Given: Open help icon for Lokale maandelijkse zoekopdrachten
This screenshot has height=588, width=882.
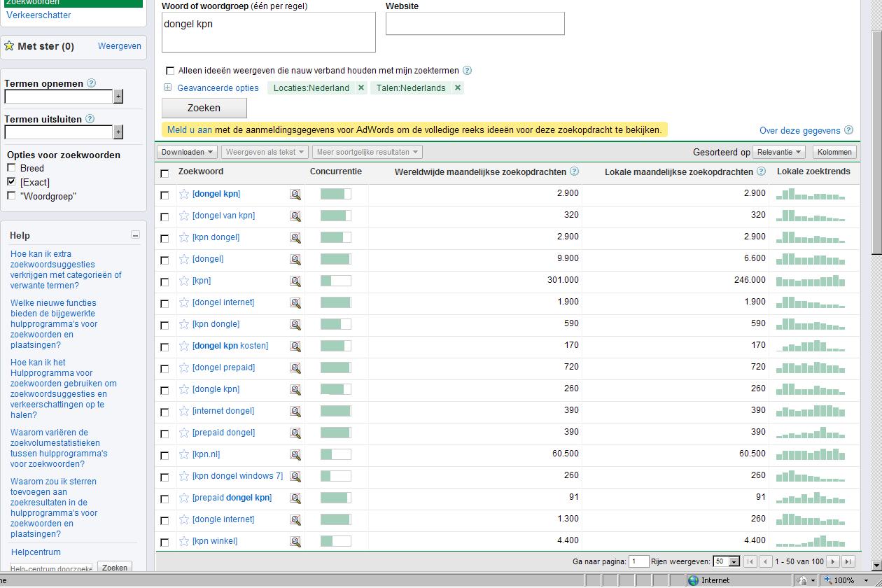Looking at the screenshot, I should (761, 171).
